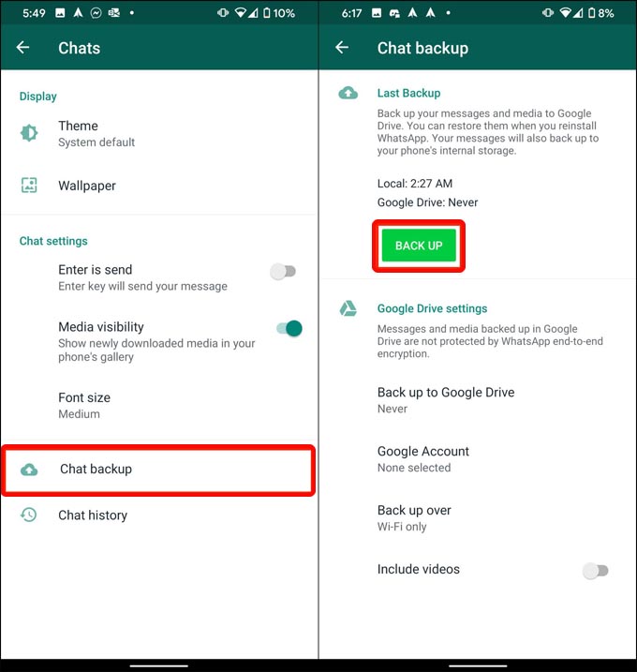The width and height of the screenshot is (637, 672).
Task: Enable the Enter is send switch
Action: pos(283,271)
